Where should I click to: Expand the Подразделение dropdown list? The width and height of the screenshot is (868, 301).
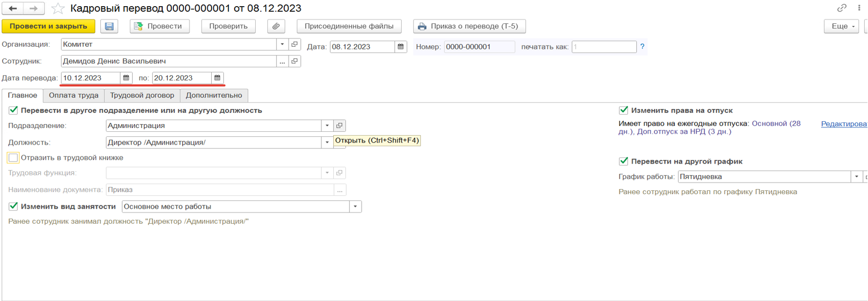tap(328, 126)
